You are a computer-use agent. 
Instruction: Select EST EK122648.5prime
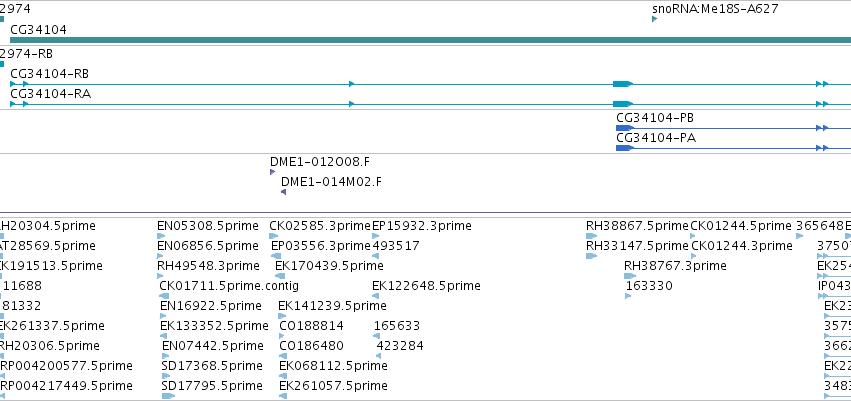(x=426, y=286)
